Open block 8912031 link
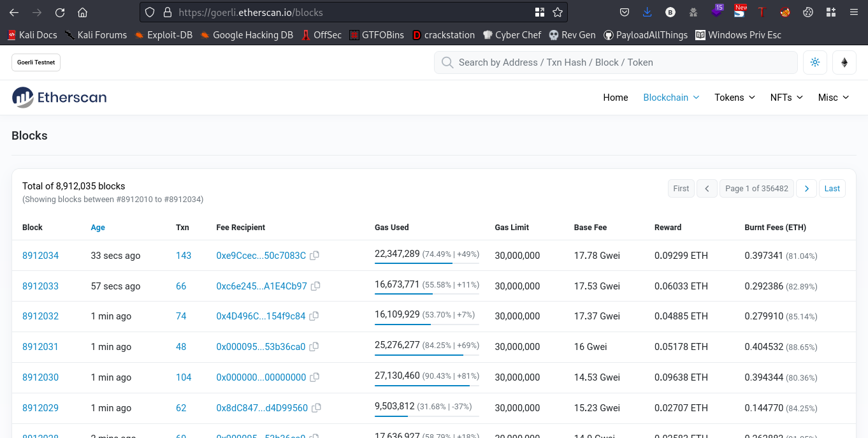868x438 pixels. 40,347
